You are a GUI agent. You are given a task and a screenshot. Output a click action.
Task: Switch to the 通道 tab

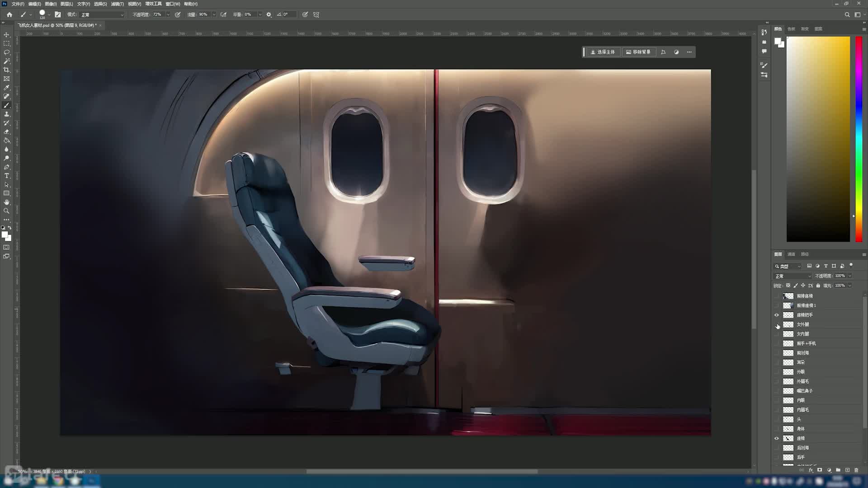click(791, 254)
